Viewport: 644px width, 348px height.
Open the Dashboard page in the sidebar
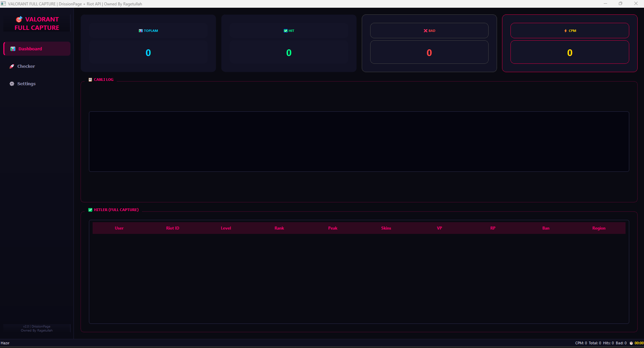(x=37, y=49)
